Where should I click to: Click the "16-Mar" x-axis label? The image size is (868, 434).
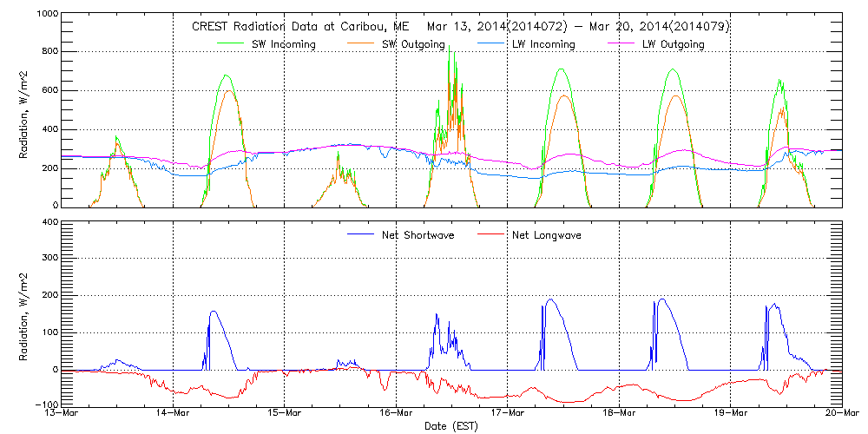point(397,412)
